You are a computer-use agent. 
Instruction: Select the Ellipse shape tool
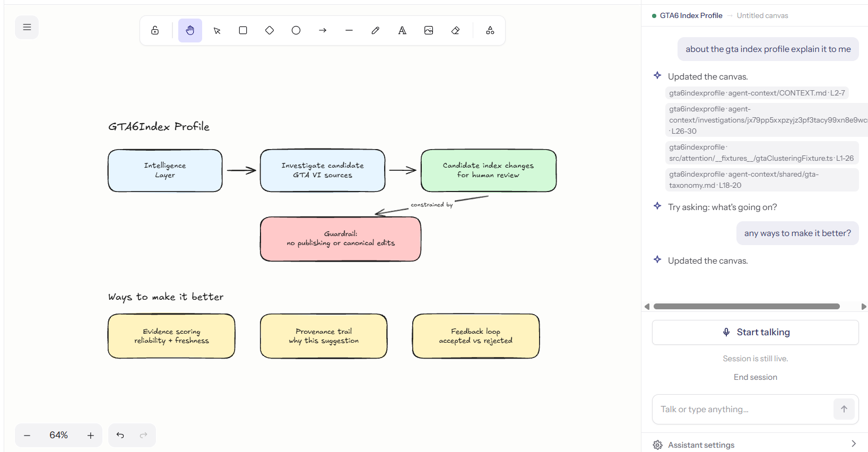pos(296,30)
